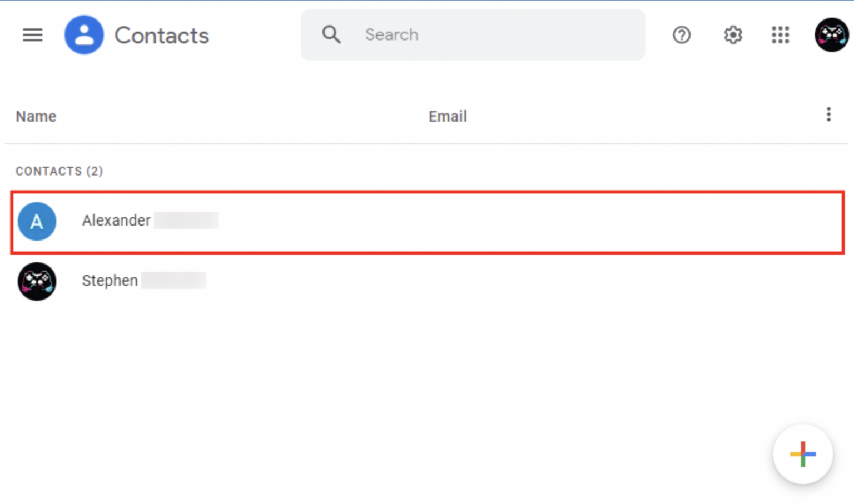Viewport: 854px width, 504px height.
Task: Click Alexander's circular avatar initial
Action: [x=37, y=221]
